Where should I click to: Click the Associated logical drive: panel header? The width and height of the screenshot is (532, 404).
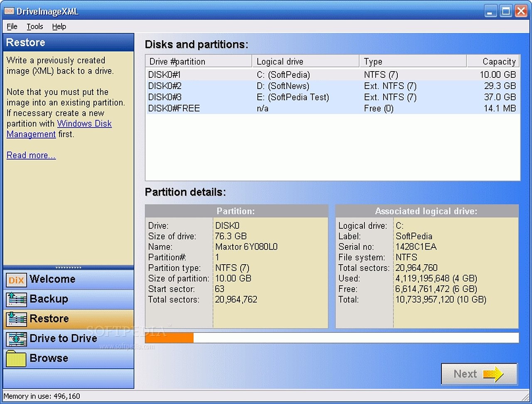427,211
